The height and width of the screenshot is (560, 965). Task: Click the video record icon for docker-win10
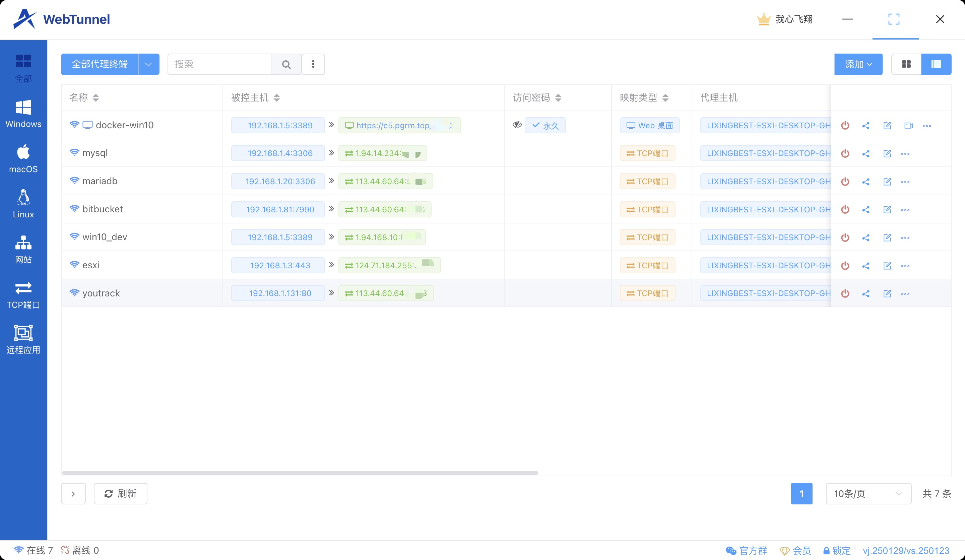click(x=908, y=126)
